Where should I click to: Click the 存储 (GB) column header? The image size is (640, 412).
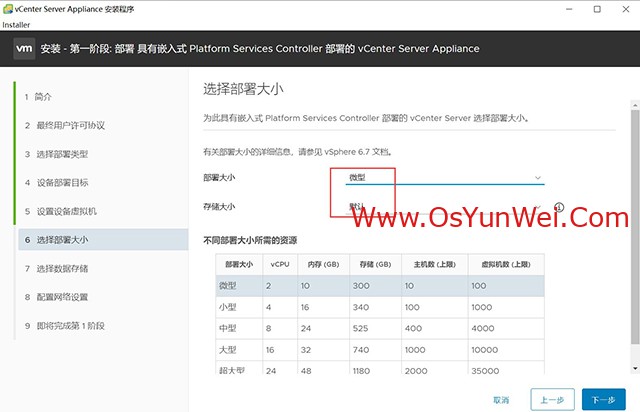click(x=376, y=264)
